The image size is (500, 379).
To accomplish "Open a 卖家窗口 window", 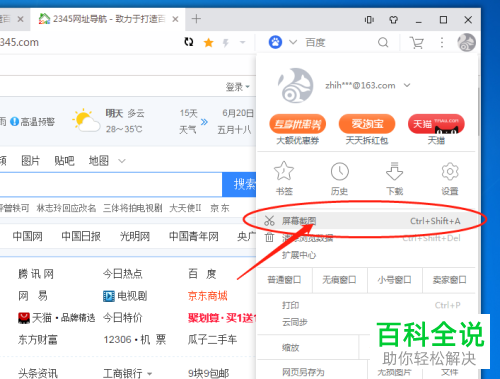I will (449, 280).
